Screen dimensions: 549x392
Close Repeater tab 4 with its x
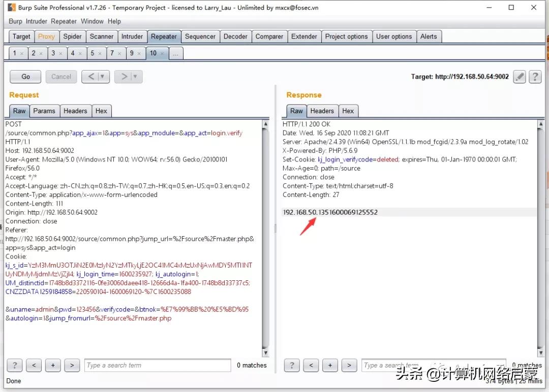pyautogui.click(x=80, y=53)
